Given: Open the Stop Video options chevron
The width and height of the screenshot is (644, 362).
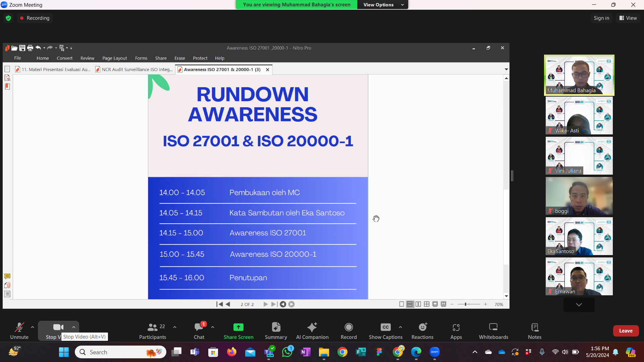Looking at the screenshot, I should (74, 327).
